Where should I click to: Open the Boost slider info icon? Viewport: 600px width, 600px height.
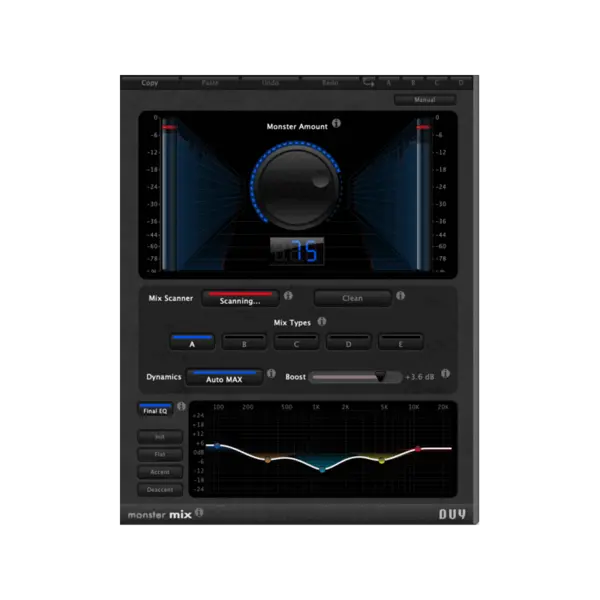445,373
